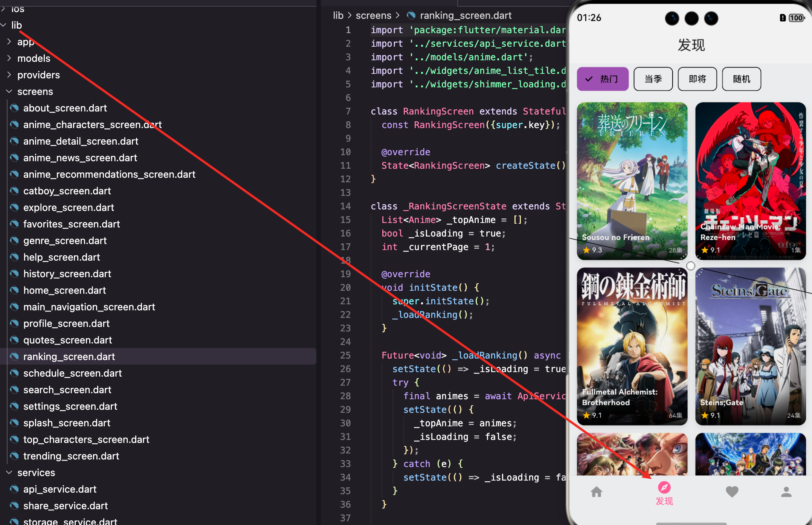Screen dimensions: 812x525
Task: Click the lib breadcrumb segment
Action: point(338,15)
